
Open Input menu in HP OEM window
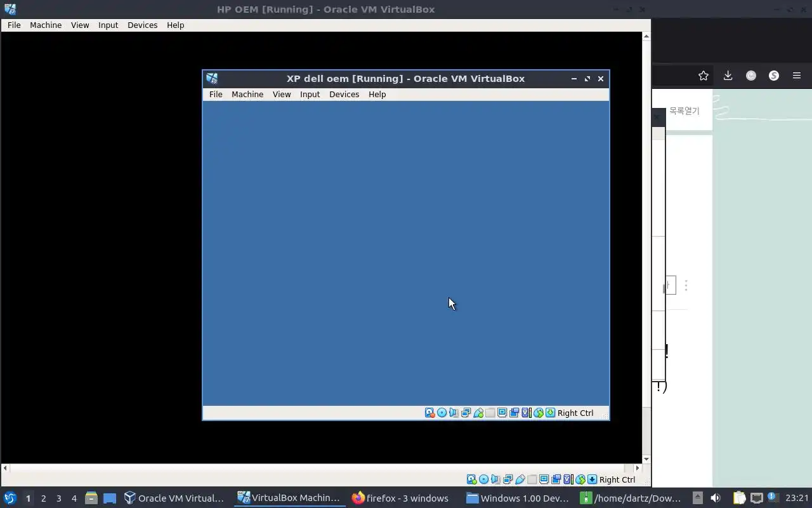(108, 25)
